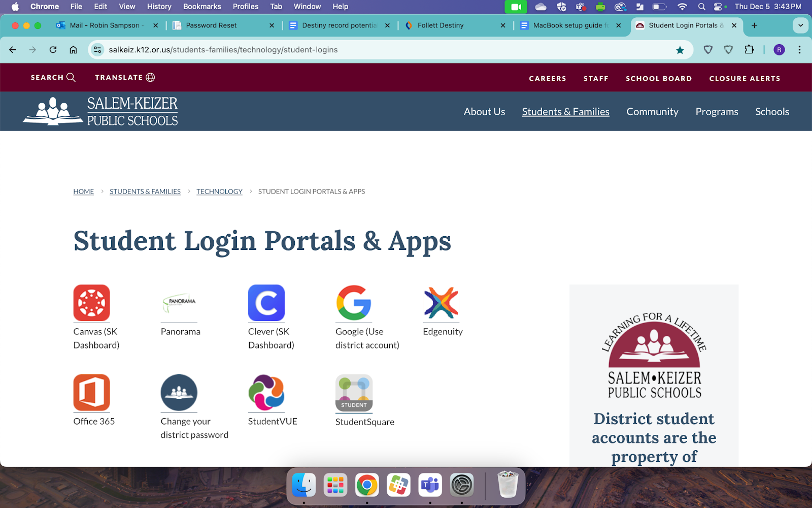Open Microsoft Teams from the Dock
The width and height of the screenshot is (812, 508).
tap(430, 485)
